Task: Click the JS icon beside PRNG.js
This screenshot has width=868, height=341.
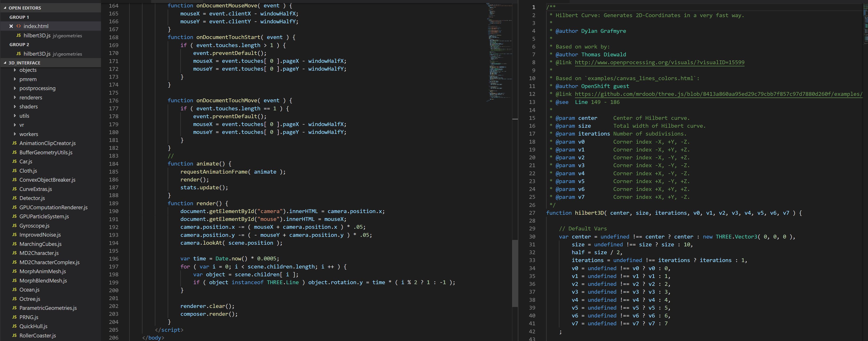Action: coord(14,317)
